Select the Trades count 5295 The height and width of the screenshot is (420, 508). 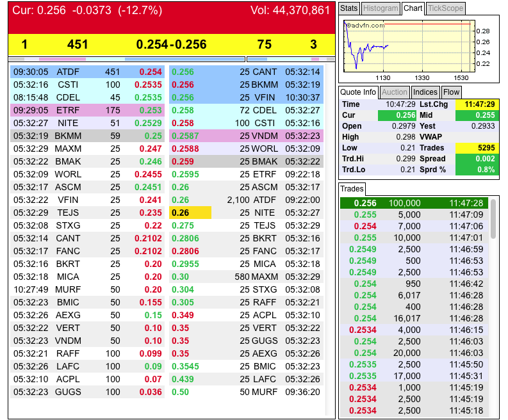coord(477,148)
